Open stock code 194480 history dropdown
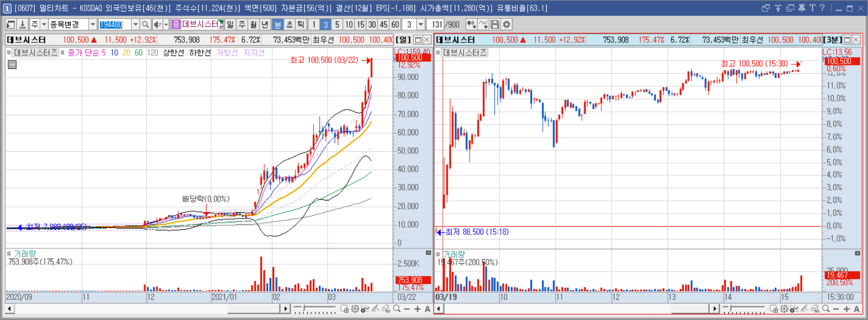This screenshot has width=868, height=320. (x=135, y=24)
